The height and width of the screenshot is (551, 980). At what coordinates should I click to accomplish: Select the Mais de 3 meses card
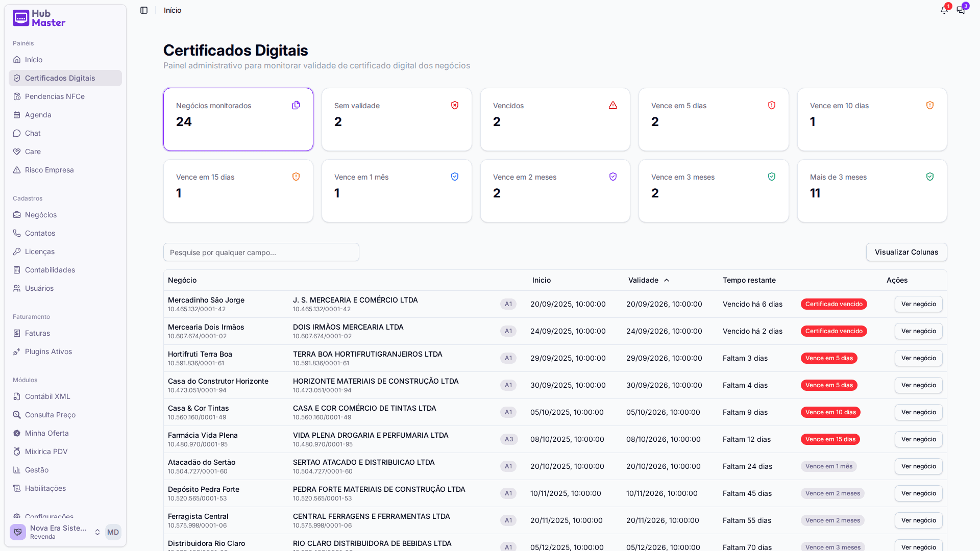click(x=872, y=191)
